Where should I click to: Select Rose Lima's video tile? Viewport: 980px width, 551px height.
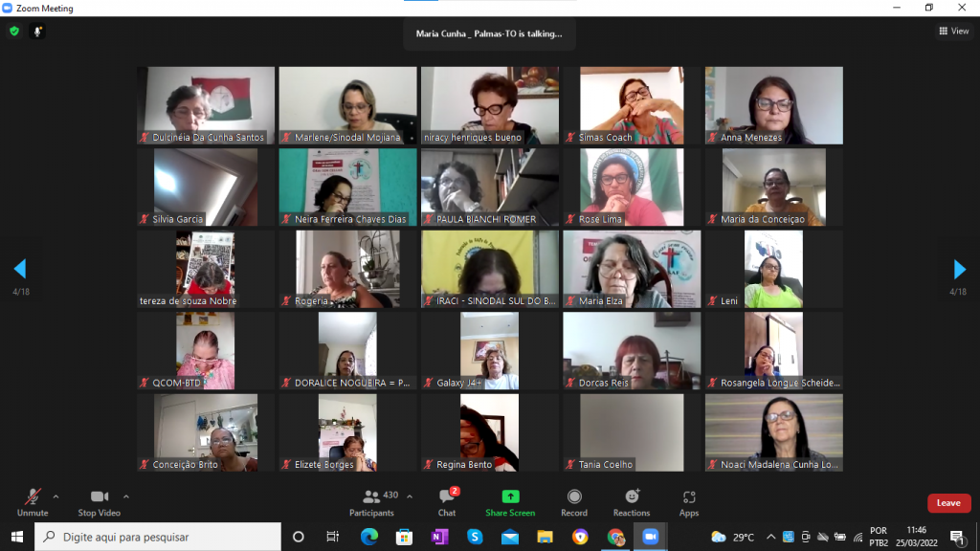pyautogui.click(x=632, y=187)
